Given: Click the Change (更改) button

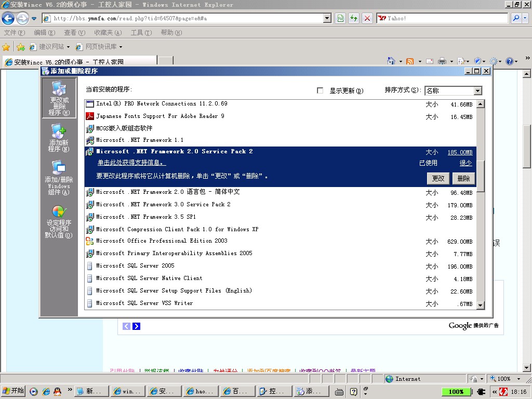Looking at the screenshot, I should pyautogui.click(x=438, y=178).
